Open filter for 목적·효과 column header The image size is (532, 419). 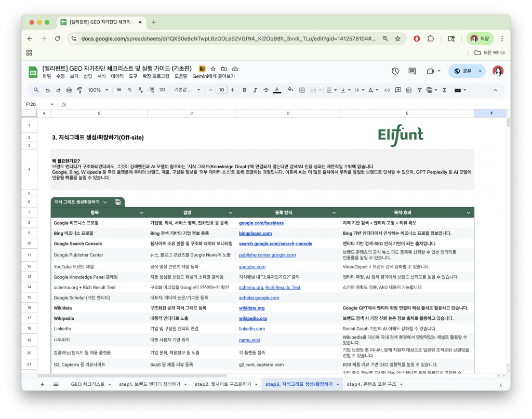tap(469, 213)
